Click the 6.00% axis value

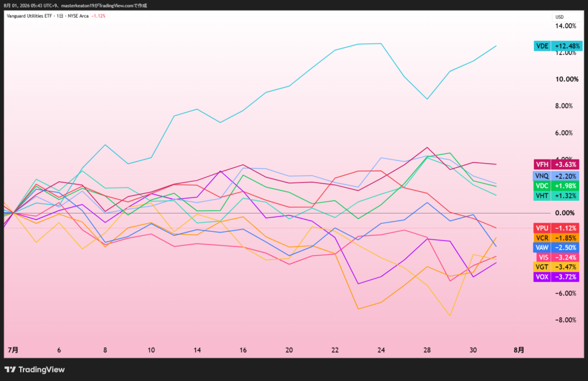point(564,133)
